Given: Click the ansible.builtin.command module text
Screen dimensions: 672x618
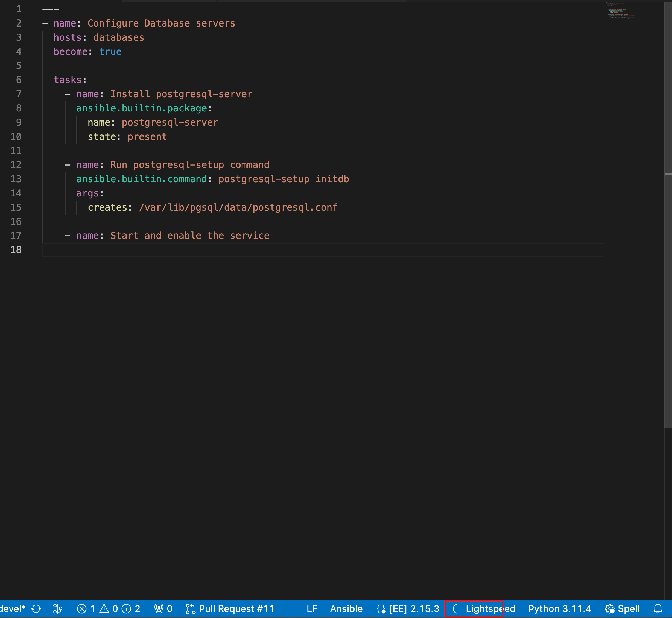Looking at the screenshot, I should pos(141,179).
